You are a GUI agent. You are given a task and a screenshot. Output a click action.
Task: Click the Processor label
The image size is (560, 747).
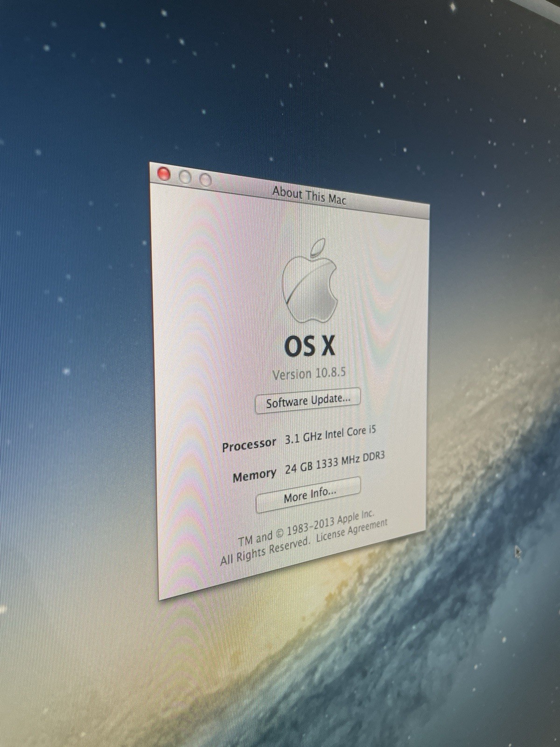pyautogui.click(x=249, y=445)
